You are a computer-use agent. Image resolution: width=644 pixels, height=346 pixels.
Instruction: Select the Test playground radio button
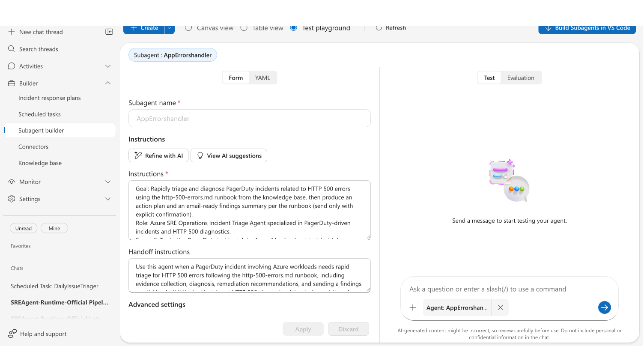point(293,28)
